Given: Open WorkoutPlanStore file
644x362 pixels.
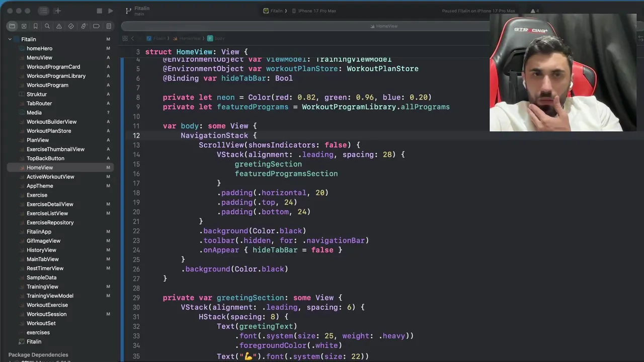Looking at the screenshot, I should (x=49, y=131).
